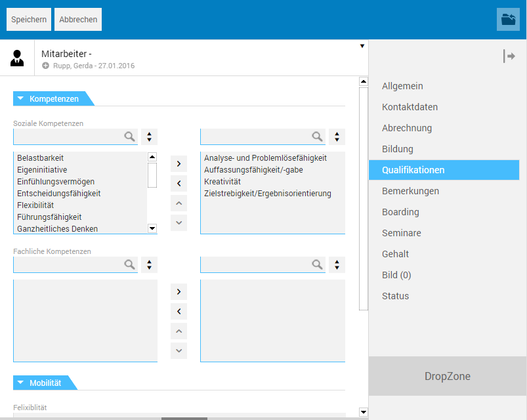Open the Mitarbeiter header dropdown arrow

tap(362, 46)
